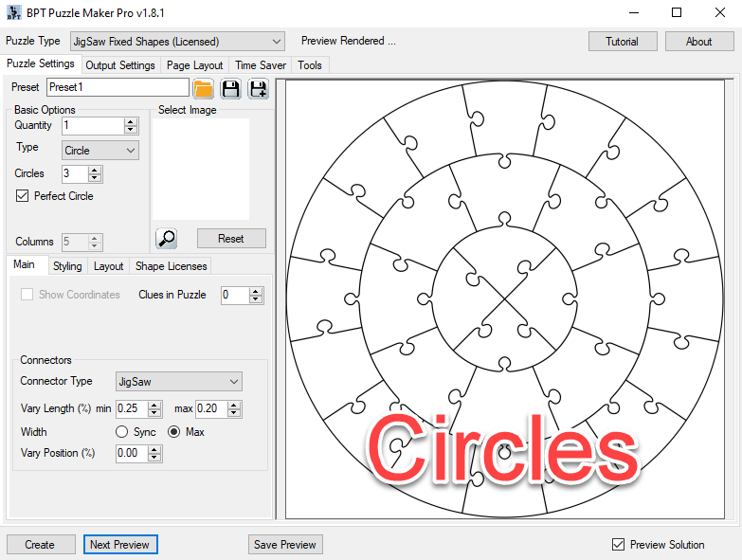Click save preset as new icon
The height and width of the screenshot is (560, 742).
[258, 89]
